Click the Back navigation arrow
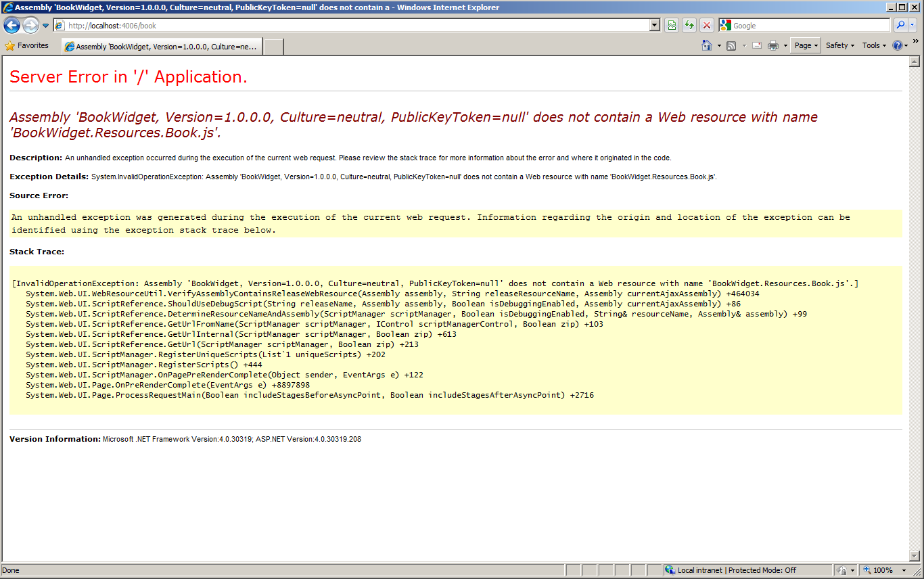 [x=12, y=26]
